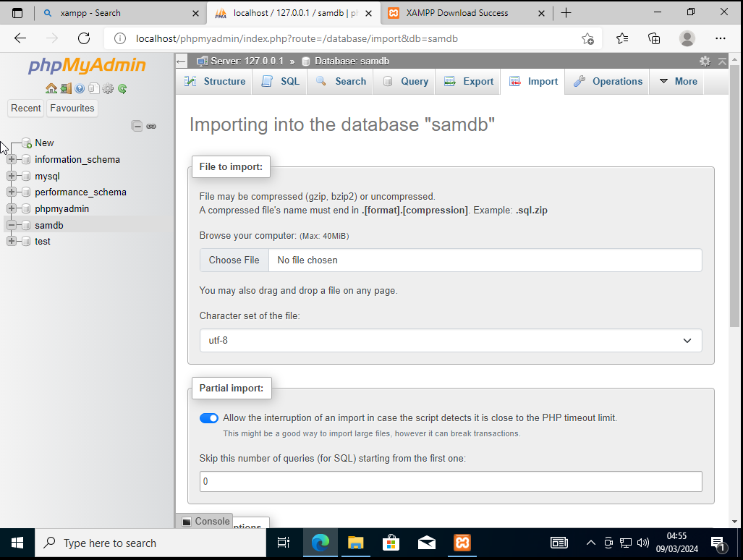Click the collapse all tree icon
The image size is (743, 560).
(x=137, y=126)
